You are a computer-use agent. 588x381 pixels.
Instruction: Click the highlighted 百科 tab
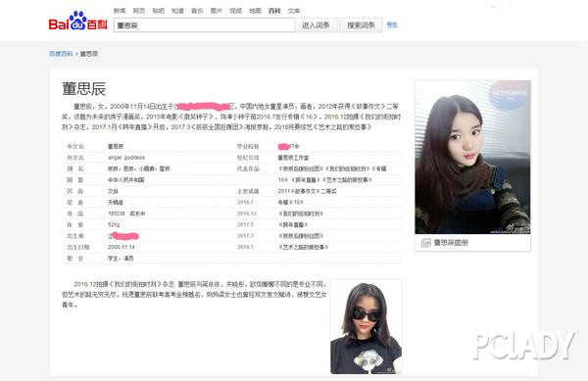(x=274, y=11)
